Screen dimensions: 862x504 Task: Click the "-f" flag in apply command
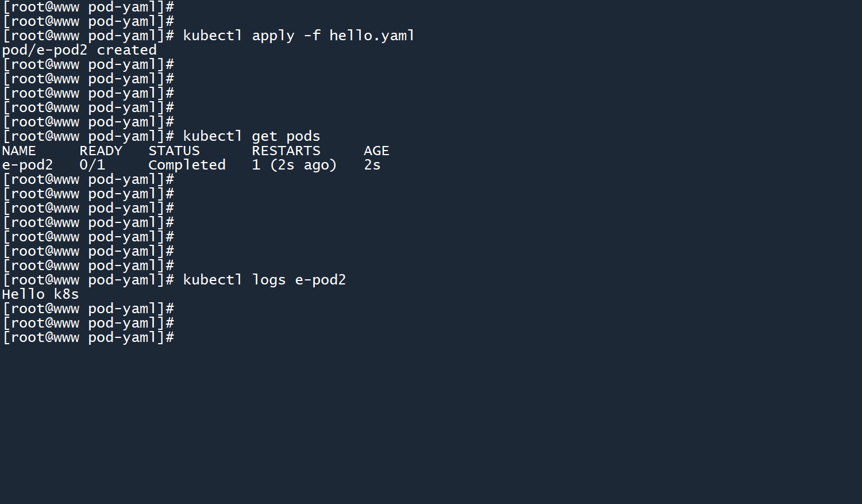(x=312, y=36)
